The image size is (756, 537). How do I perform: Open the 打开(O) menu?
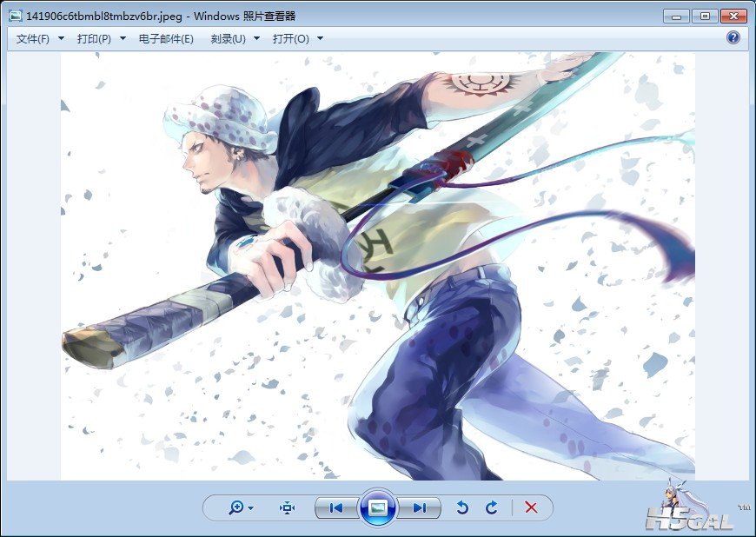291,38
